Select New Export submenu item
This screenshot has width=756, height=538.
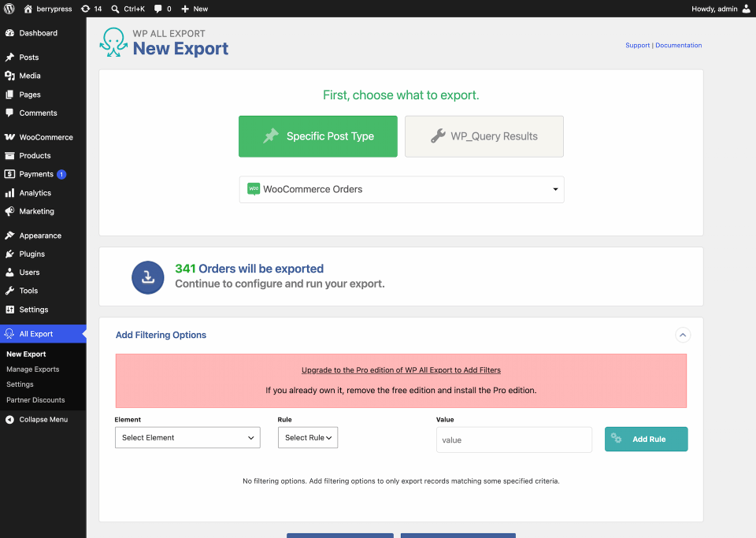pos(26,354)
